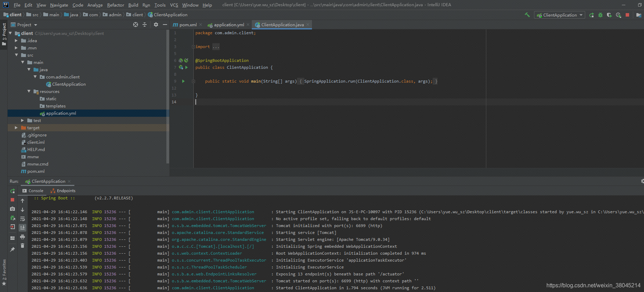Stop the application with top toolbar red square
Image resolution: width=644 pixels, height=292 pixels.
point(627,15)
